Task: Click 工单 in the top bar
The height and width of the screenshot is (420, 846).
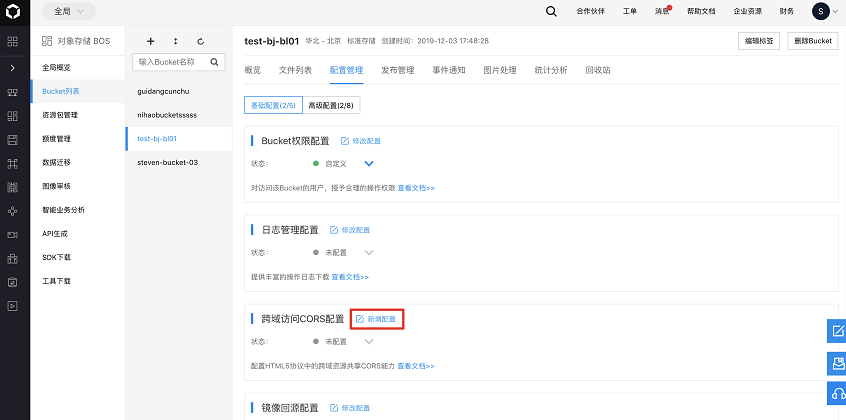Action: click(630, 11)
